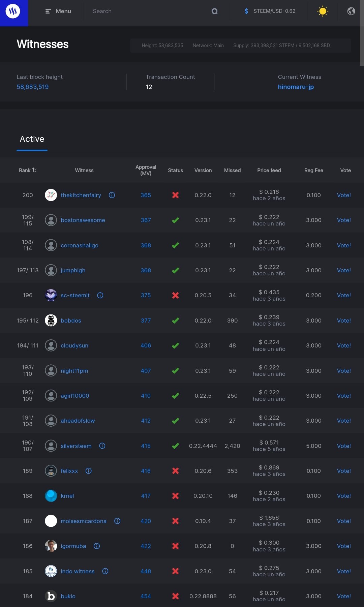
Task: Show info icon for felixxx
Action: point(89,471)
